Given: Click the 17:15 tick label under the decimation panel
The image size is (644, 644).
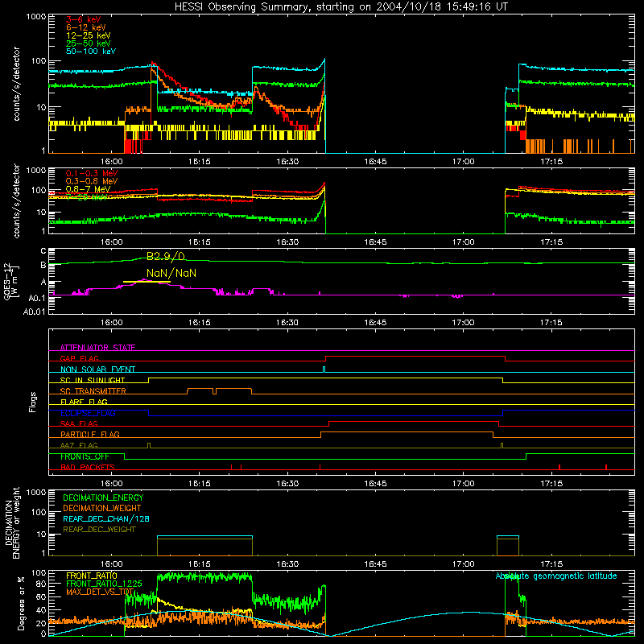Looking at the screenshot, I should 551,564.
